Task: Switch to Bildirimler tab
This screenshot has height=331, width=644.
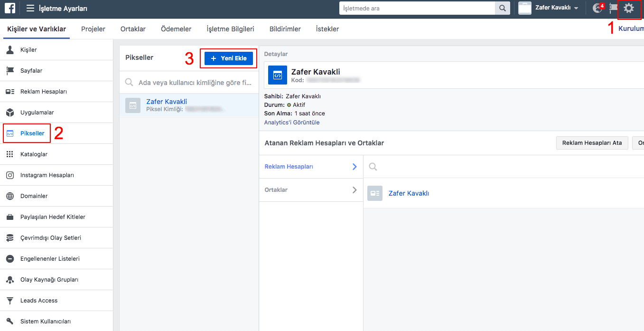Action: click(x=285, y=29)
